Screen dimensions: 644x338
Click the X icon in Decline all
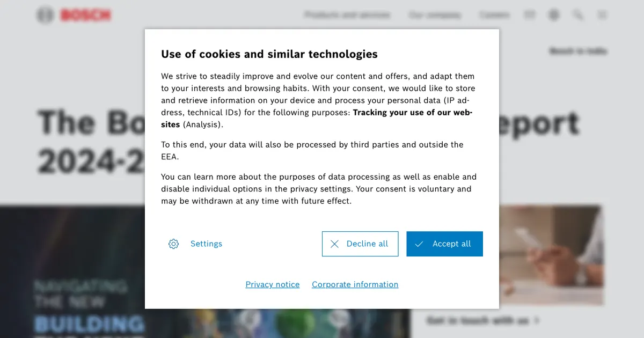[334, 244]
